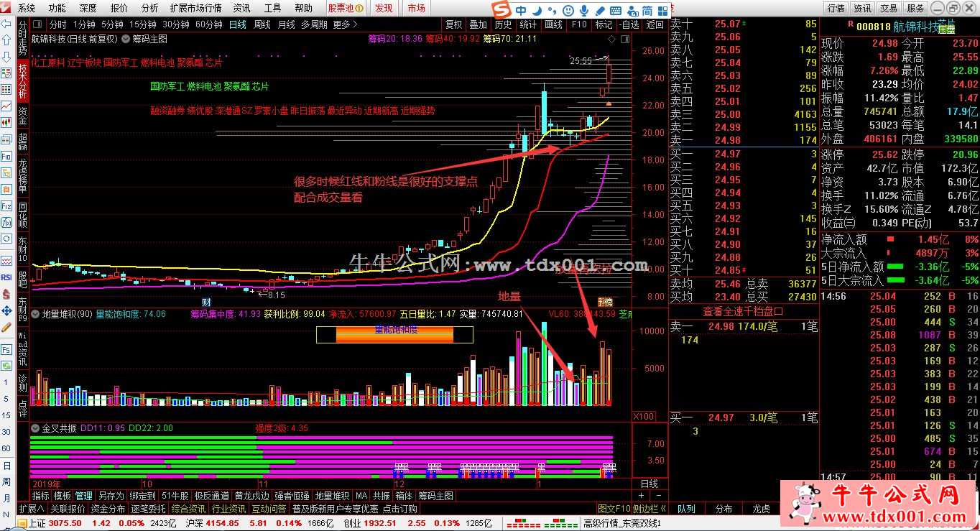The width and height of the screenshot is (980, 531).
Task: Click the 交易 button at top right
Action: click(889, 8)
